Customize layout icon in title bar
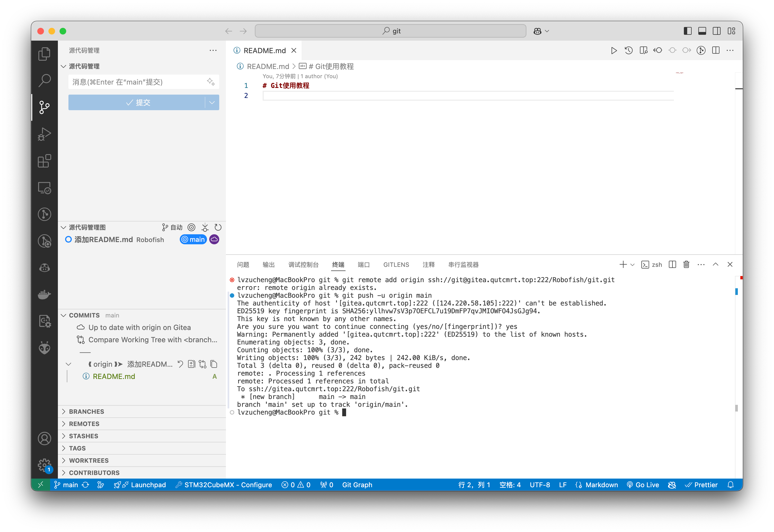The height and width of the screenshot is (532, 774). (x=731, y=31)
